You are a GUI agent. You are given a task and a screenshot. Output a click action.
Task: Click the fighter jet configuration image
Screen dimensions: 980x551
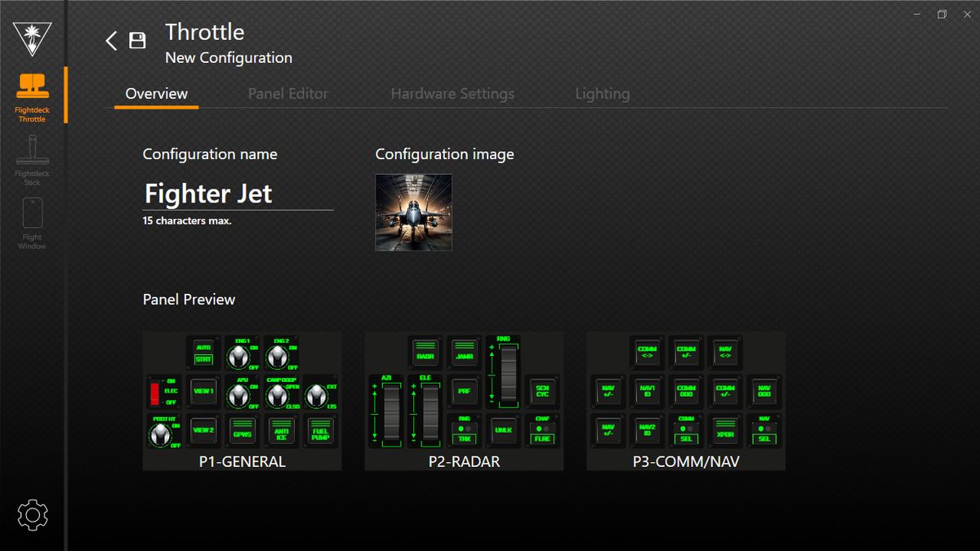(414, 212)
